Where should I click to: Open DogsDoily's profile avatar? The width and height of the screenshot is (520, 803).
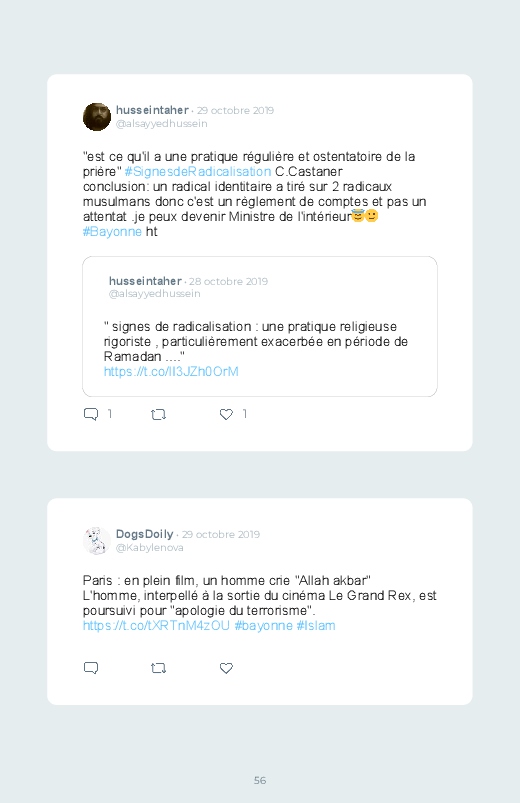pos(97,541)
